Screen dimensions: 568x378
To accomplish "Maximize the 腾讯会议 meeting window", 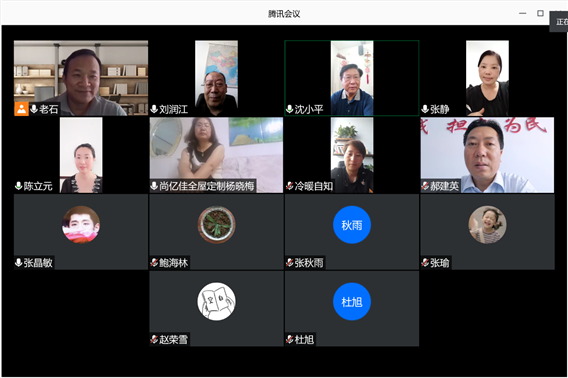I will (540, 13).
